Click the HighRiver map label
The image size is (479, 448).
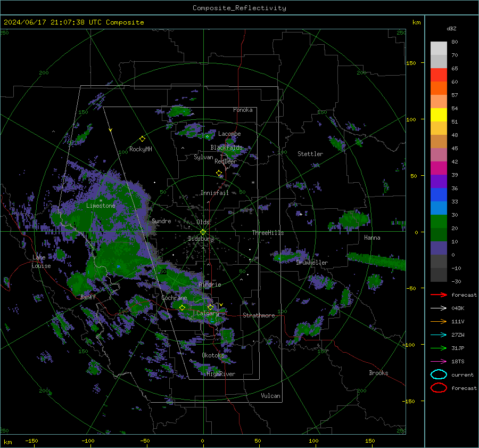(221, 374)
